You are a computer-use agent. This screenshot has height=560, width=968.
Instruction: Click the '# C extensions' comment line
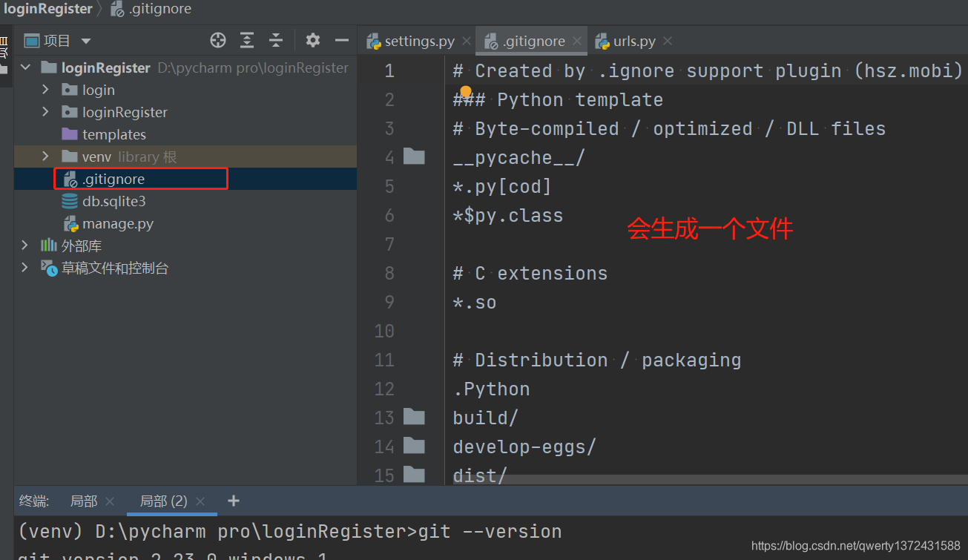pos(530,273)
